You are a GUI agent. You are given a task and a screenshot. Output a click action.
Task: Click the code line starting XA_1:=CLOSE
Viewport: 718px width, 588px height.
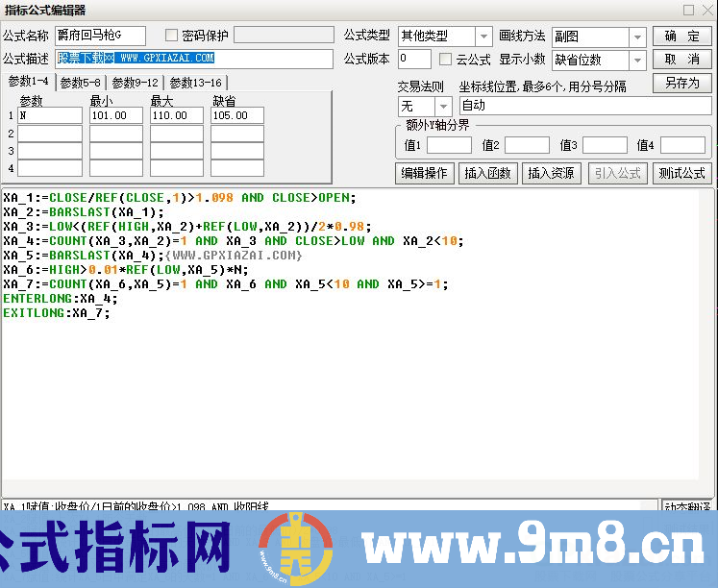tap(180, 198)
